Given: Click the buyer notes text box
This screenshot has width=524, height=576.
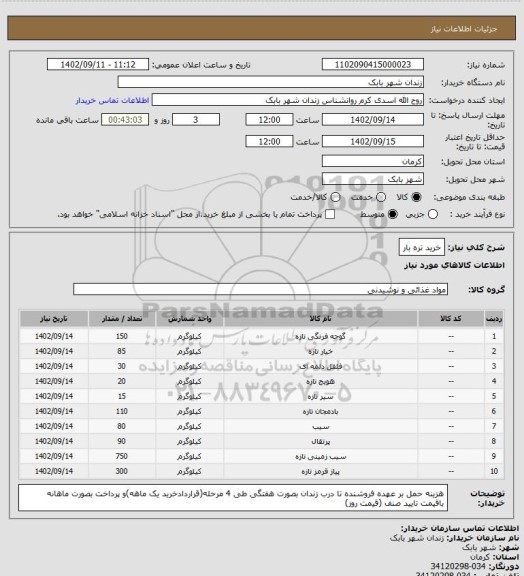Looking at the screenshot, I should tap(233, 498).
